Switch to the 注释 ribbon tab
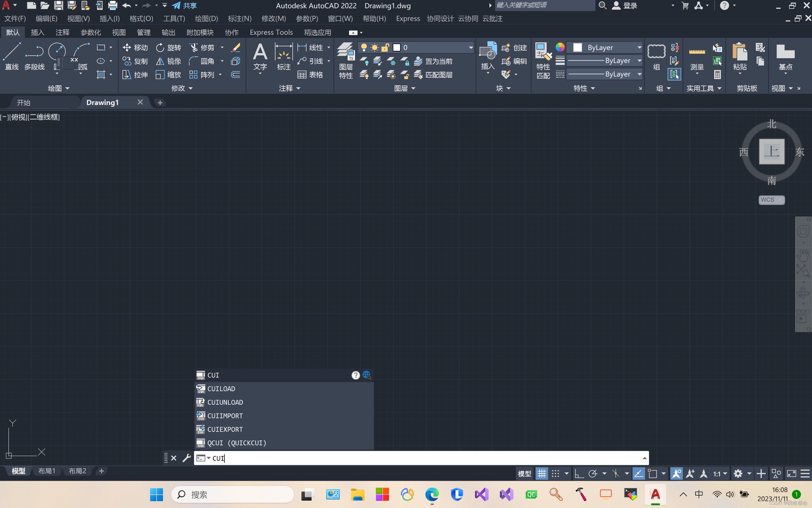The height and width of the screenshot is (508, 812). point(62,33)
